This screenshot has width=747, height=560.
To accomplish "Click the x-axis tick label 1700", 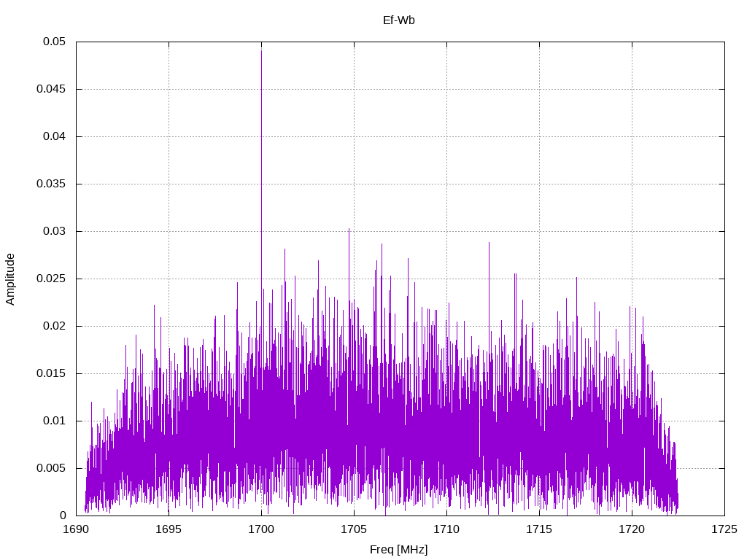I will click(262, 529).
